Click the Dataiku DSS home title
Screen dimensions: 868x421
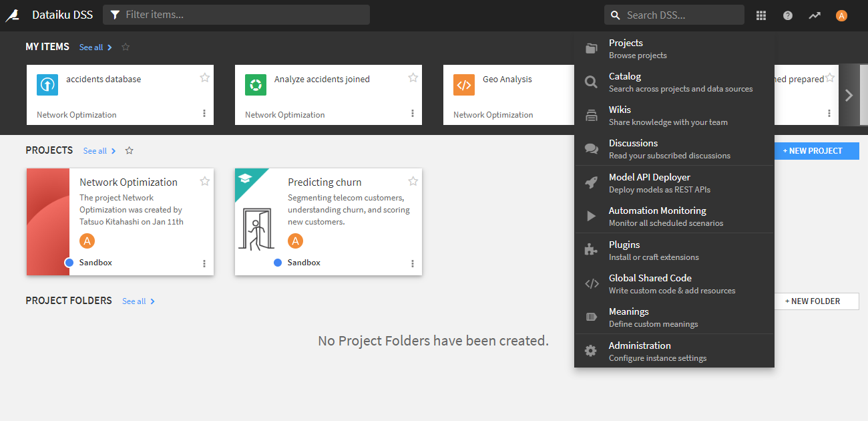point(62,15)
